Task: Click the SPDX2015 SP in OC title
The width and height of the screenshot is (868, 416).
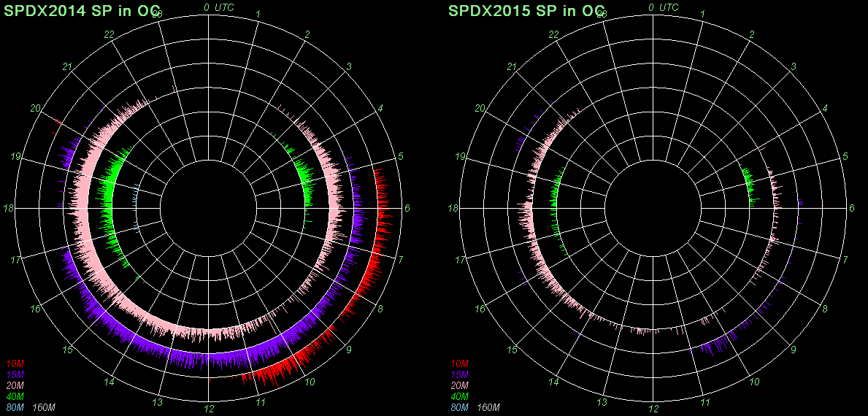Action: coord(526,11)
